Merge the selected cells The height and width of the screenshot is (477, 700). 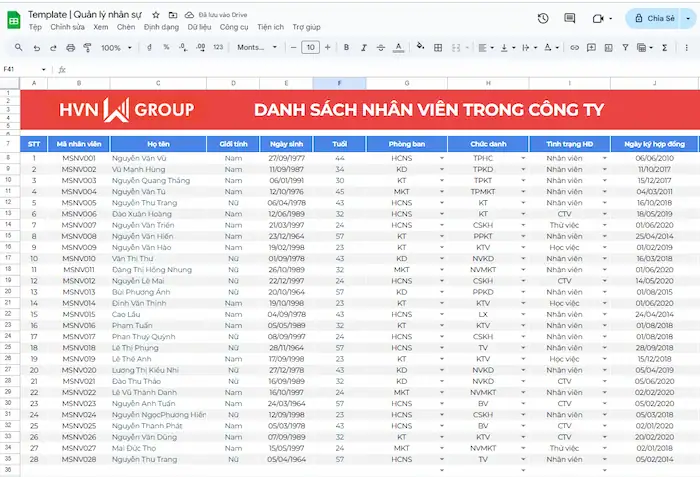pyautogui.click(x=456, y=47)
